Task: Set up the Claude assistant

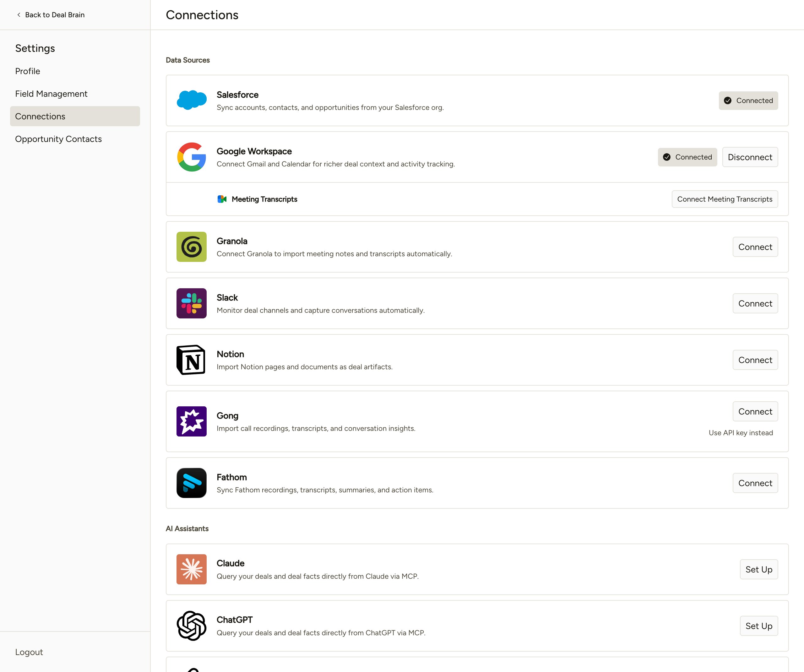Action: pos(758,569)
